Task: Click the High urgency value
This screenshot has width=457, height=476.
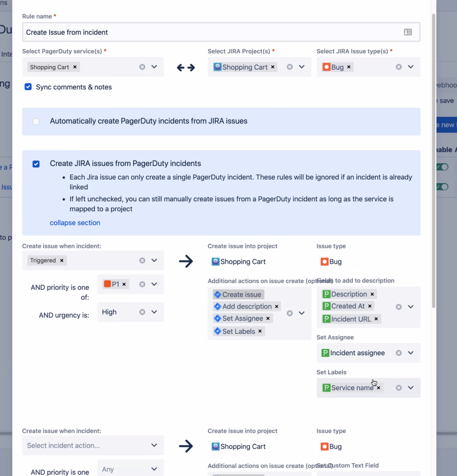Action: [109, 312]
